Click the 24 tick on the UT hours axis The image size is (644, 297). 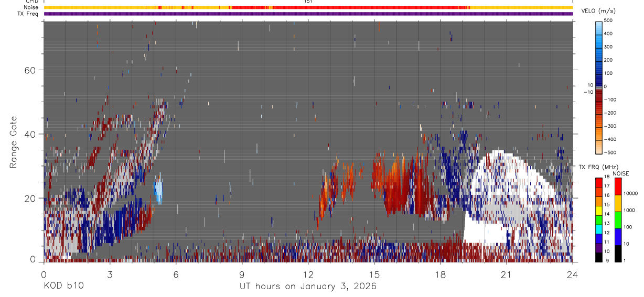pyautogui.click(x=573, y=274)
